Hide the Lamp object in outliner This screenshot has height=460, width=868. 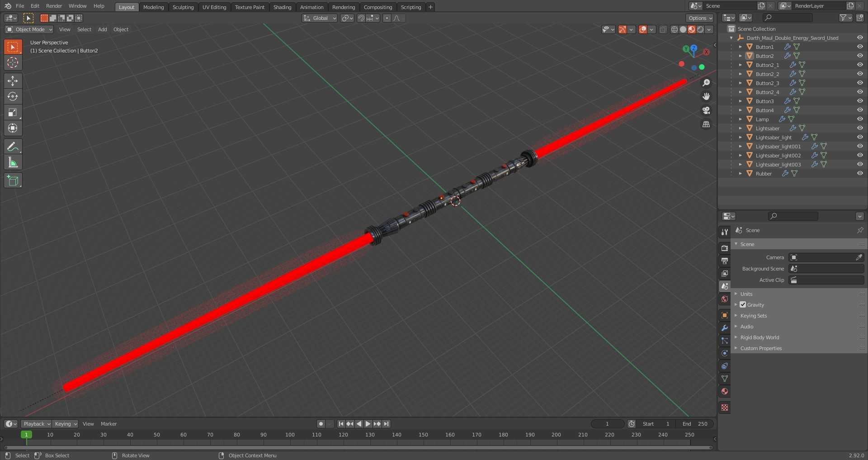(x=860, y=119)
